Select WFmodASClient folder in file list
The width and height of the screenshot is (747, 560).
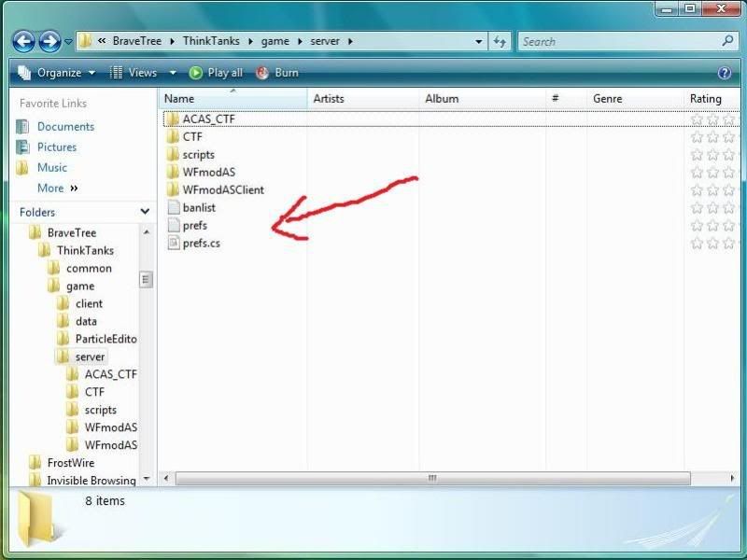(223, 190)
